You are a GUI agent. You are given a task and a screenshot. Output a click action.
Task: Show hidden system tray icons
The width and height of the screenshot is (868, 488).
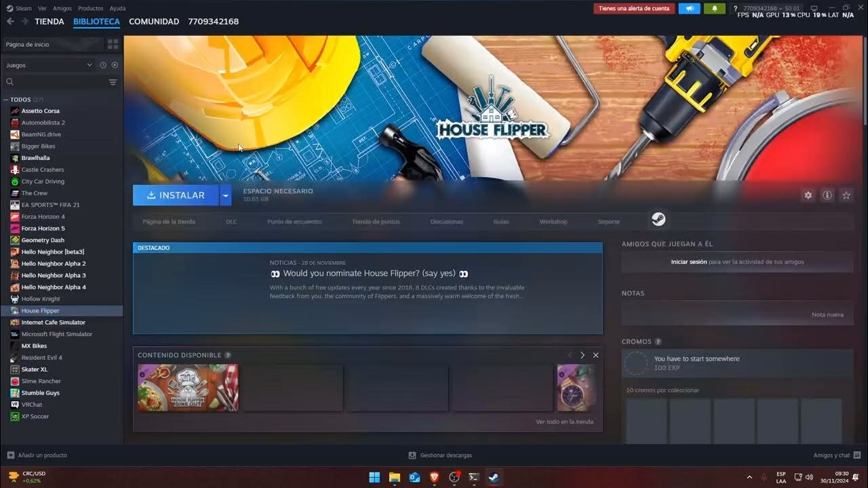[x=749, y=477]
